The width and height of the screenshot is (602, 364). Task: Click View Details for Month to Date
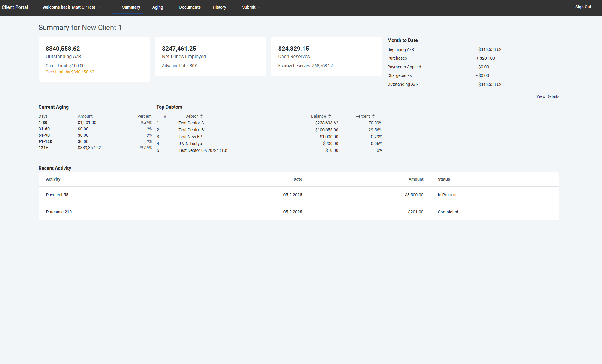(x=547, y=96)
